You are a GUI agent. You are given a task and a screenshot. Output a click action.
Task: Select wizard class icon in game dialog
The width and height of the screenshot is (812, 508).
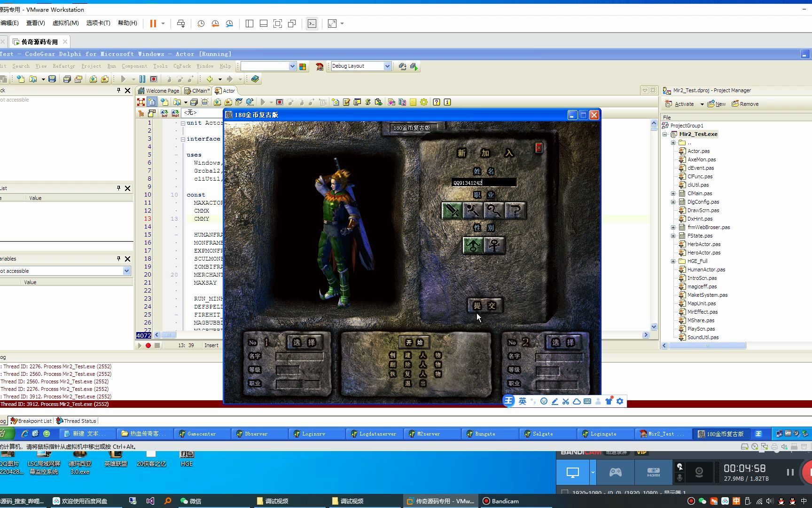[473, 211]
